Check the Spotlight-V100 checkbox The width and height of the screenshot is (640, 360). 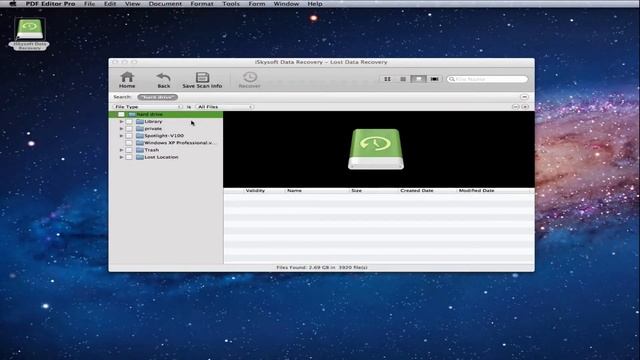point(129,136)
